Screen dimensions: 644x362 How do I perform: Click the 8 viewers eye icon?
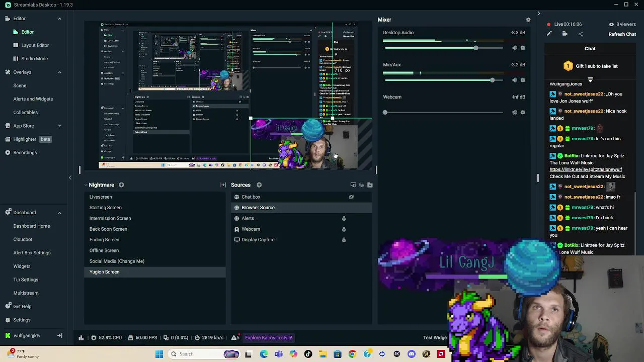(611, 24)
